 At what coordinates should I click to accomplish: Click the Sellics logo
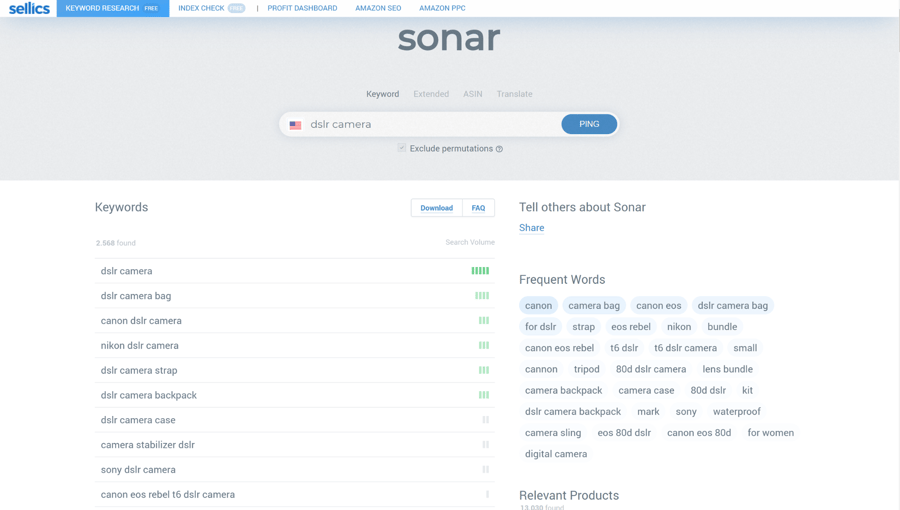[x=29, y=8]
